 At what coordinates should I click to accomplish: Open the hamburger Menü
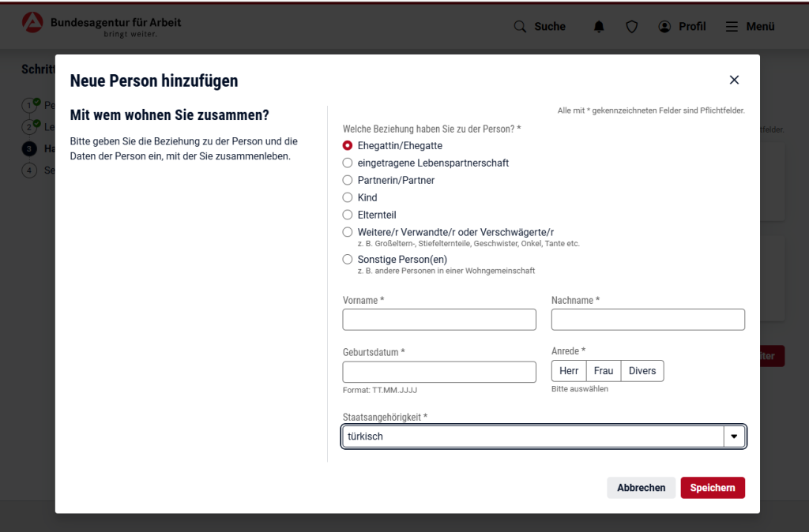(750, 27)
